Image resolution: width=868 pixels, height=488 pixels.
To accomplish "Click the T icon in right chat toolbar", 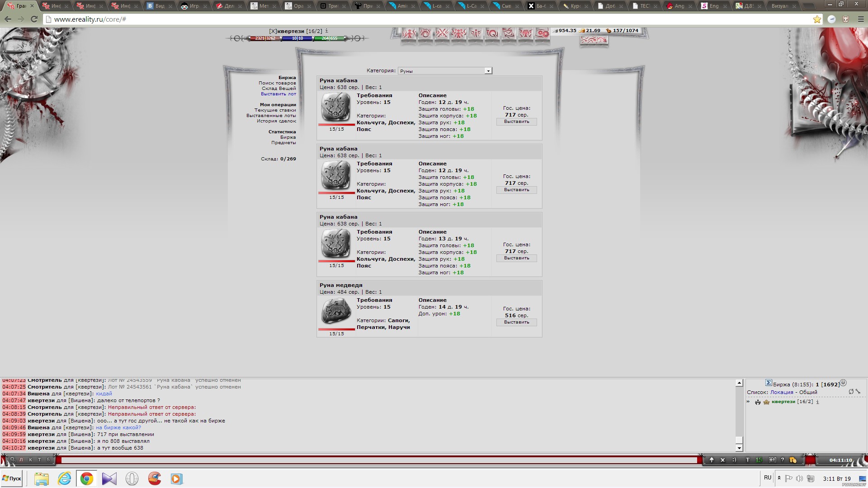I will pos(747,460).
